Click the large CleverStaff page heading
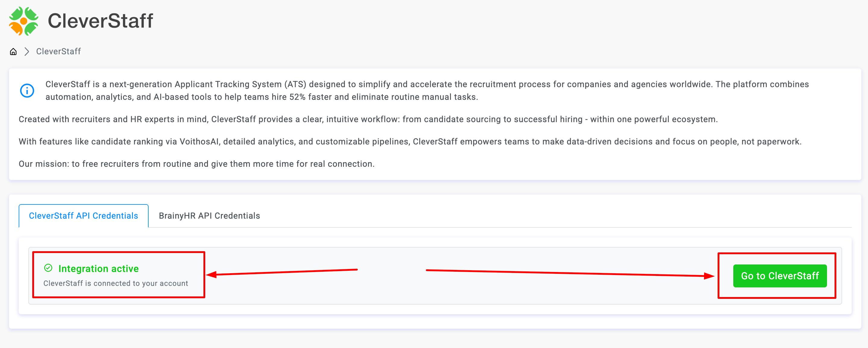Screen dimensions: 868x348 click(100, 21)
